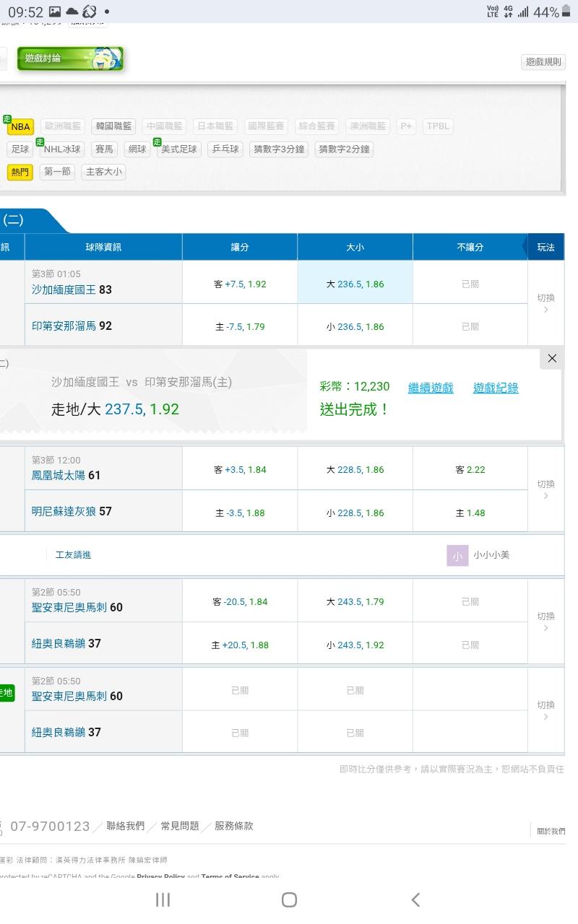Click the 小 purple avatar icon
Image resolution: width=578 pixels, height=924 pixels.
pos(457,555)
